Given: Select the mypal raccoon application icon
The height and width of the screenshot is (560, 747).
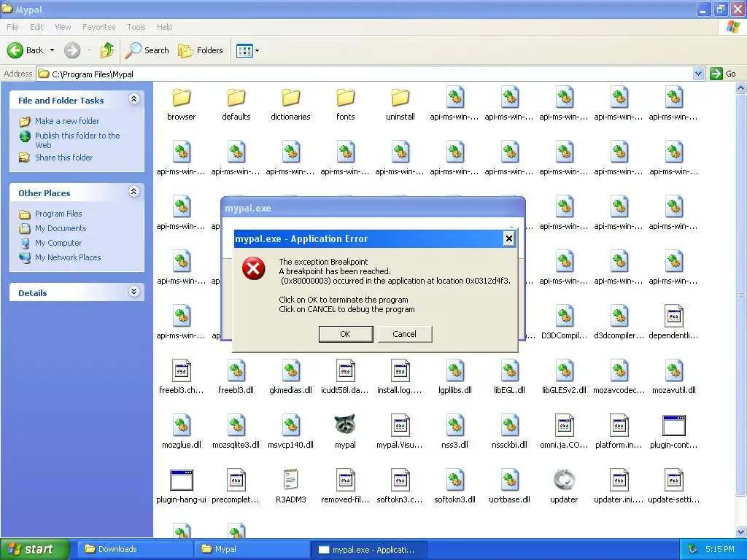Looking at the screenshot, I should pyautogui.click(x=345, y=424).
